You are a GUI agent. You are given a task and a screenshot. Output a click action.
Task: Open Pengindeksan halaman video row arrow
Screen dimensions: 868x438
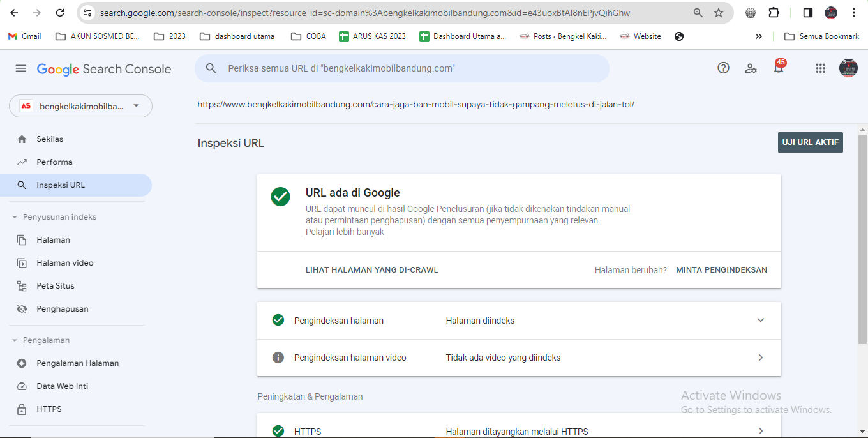click(x=760, y=358)
